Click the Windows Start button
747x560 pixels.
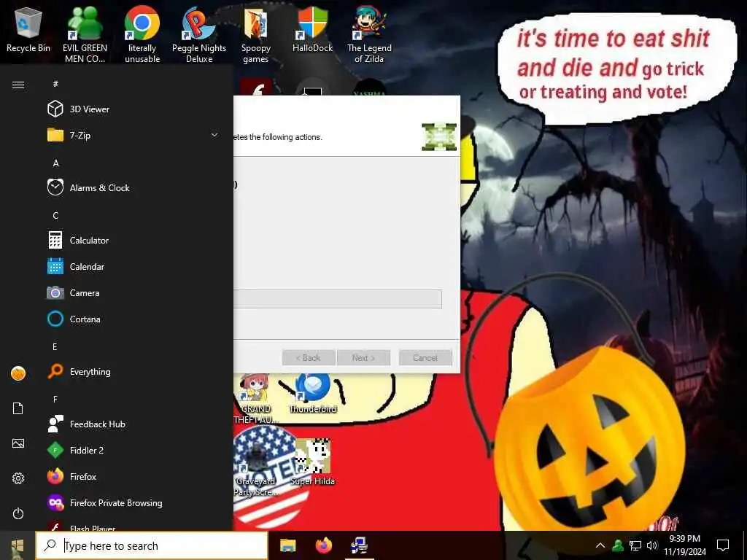coord(18,545)
